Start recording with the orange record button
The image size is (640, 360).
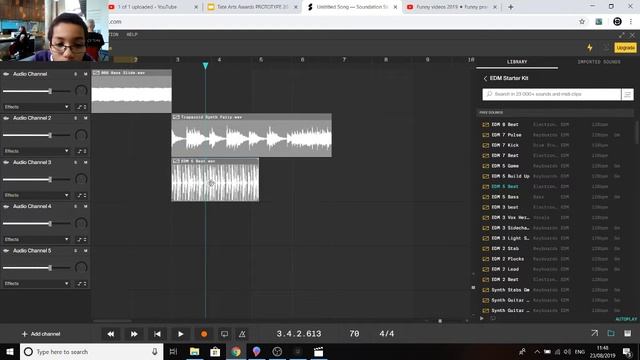(x=204, y=334)
